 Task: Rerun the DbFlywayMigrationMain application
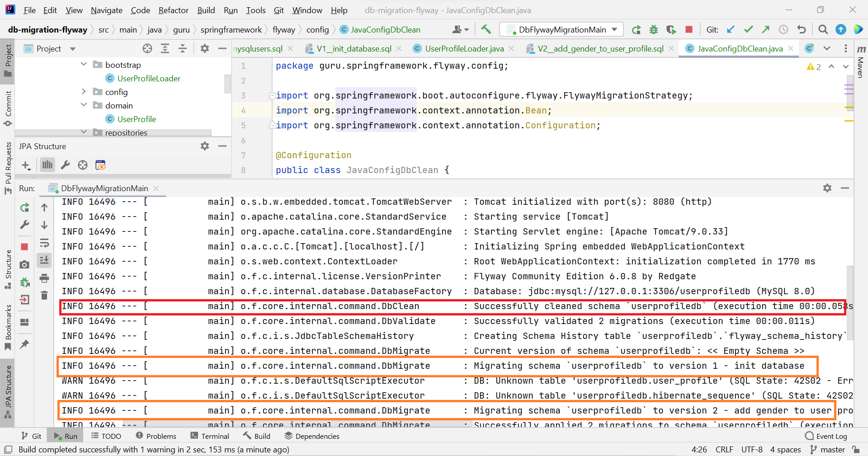coord(24,208)
